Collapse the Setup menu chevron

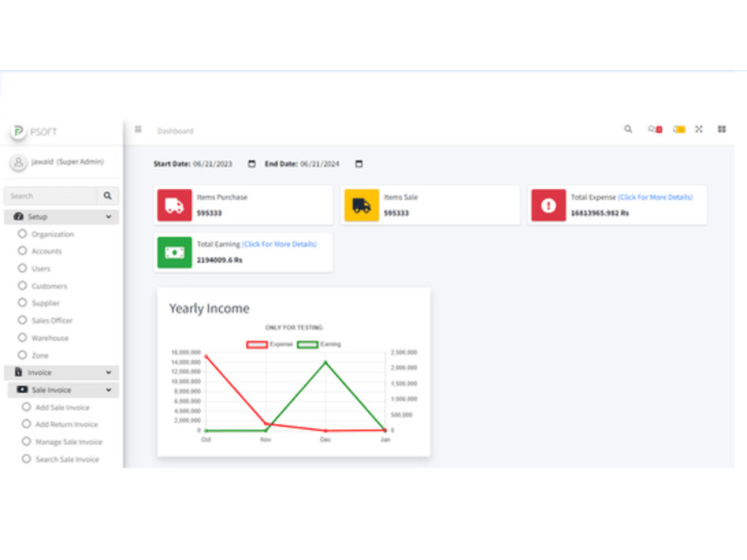click(x=108, y=217)
